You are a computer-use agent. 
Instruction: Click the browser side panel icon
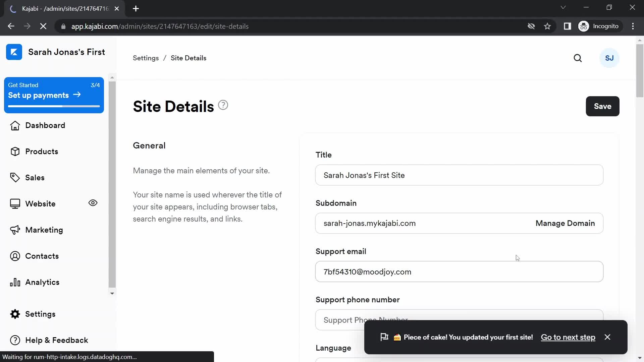click(x=567, y=26)
